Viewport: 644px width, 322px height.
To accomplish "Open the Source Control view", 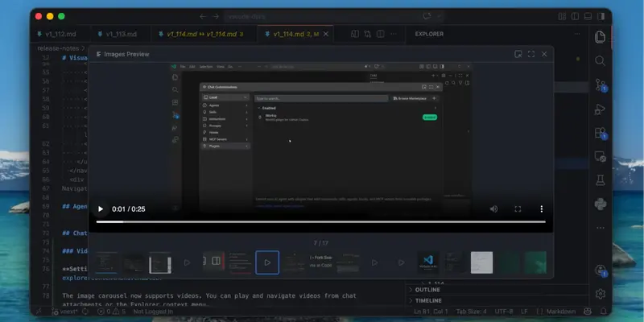I will [600, 85].
